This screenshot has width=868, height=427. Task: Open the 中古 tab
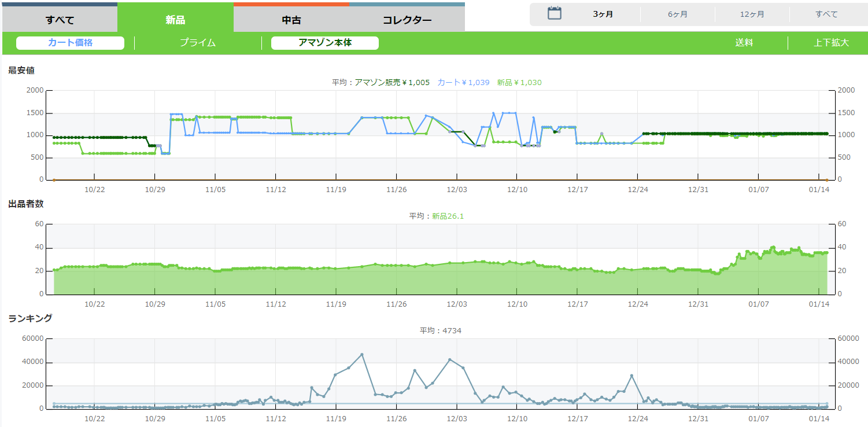[291, 20]
